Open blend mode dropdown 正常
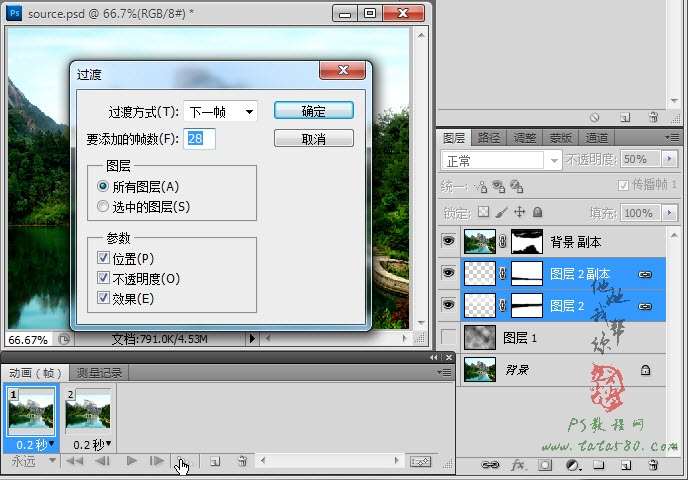 (501, 161)
